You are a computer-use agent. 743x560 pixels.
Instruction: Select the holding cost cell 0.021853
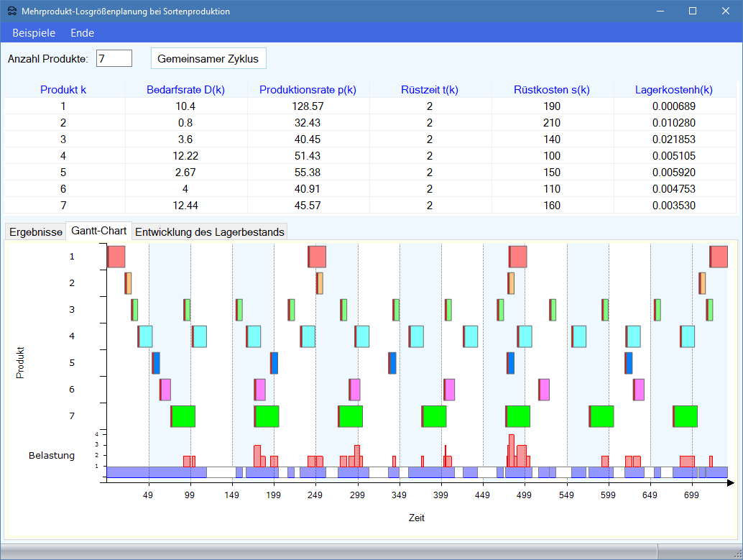coord(673,139)
